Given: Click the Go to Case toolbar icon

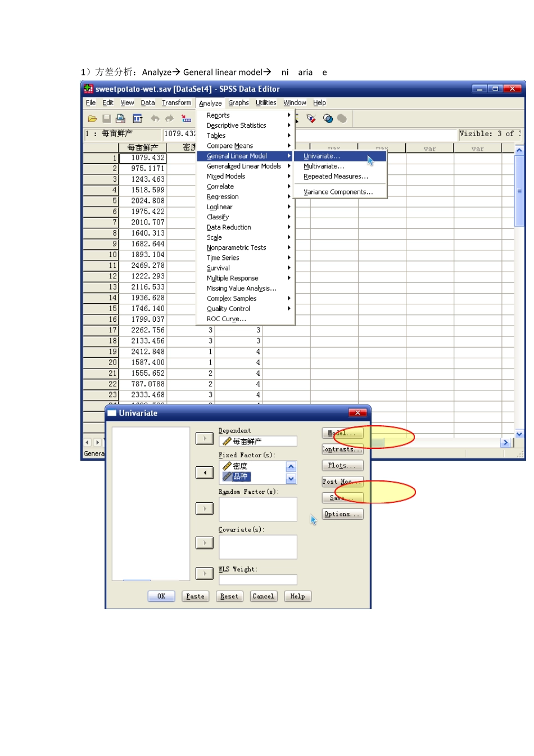Looking at the screenshot, I should coord(187,119).
